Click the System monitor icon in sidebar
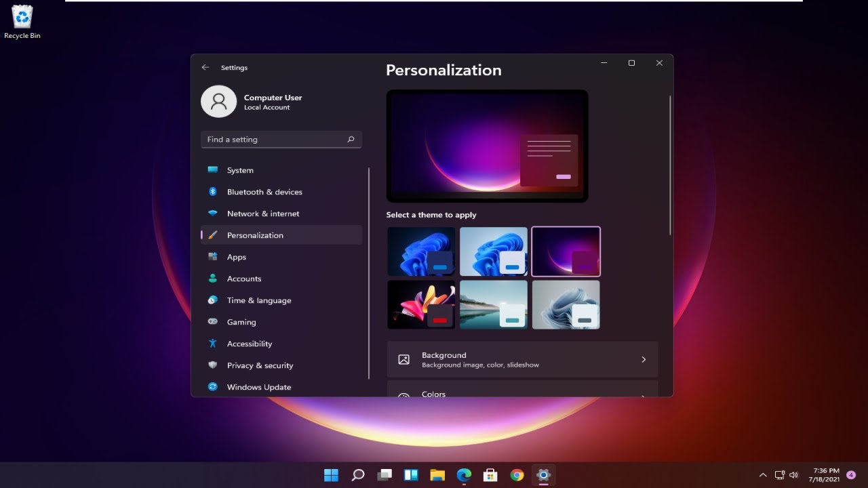The width and height of the screenshot is (868, 488). (x=213, y=170)
